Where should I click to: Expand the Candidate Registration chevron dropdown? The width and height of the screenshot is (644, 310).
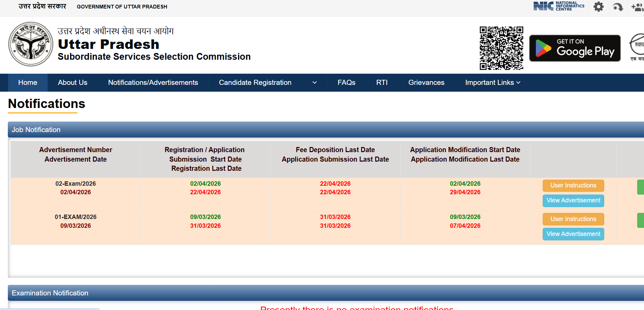pos(315,83)
